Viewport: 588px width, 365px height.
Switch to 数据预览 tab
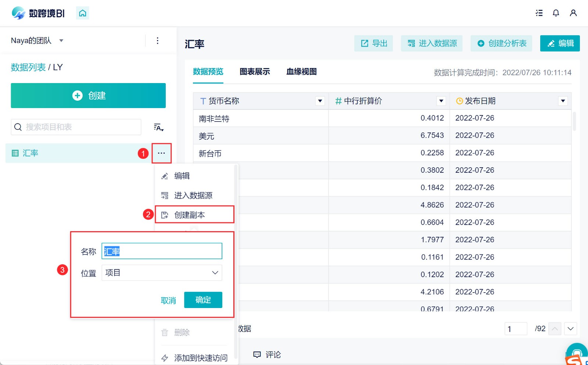tap(208, 72)
